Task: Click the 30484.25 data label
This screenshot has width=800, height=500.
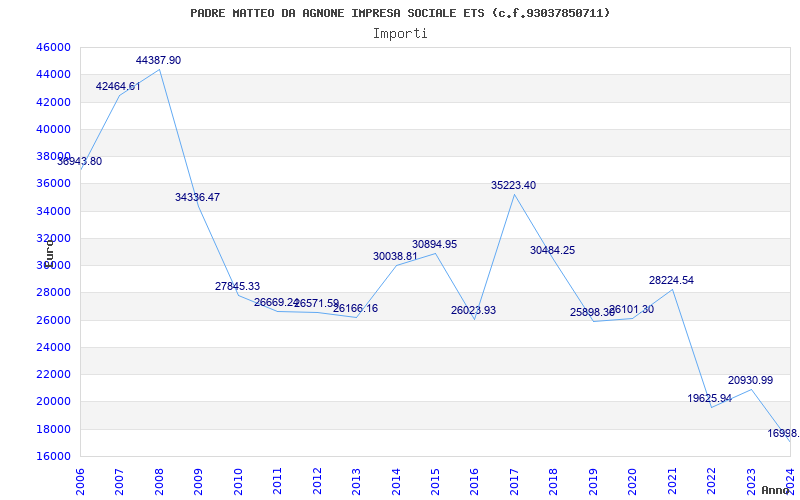Action: coord(553,251)
